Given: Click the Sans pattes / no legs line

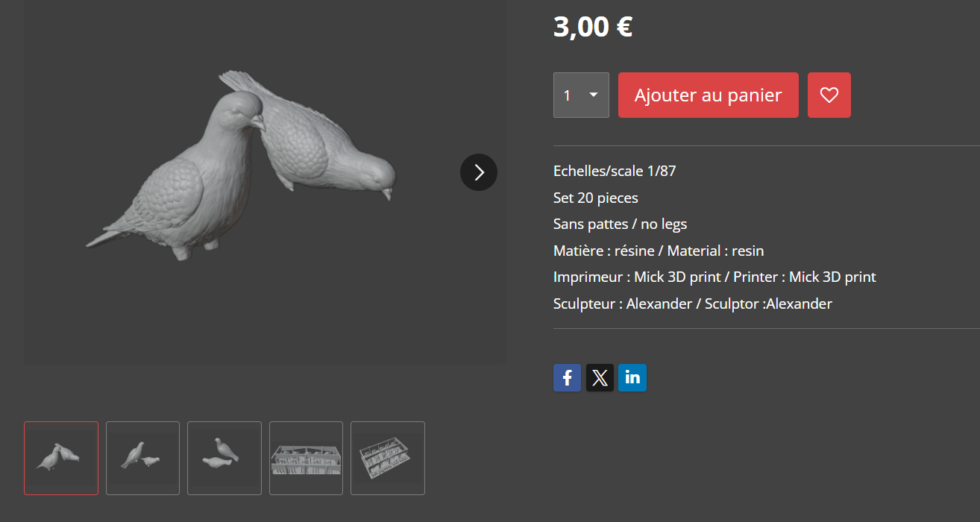Looking at the screenshot, I should click(x=620, y=224).
